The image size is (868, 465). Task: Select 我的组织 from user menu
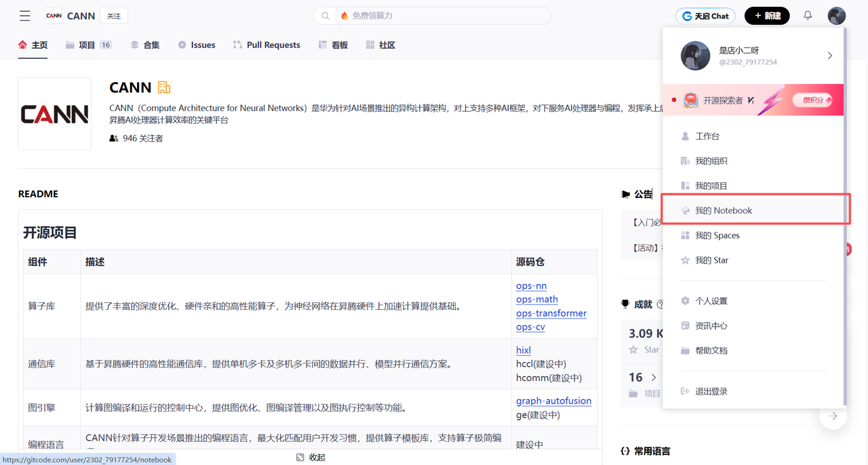point(753,161)
